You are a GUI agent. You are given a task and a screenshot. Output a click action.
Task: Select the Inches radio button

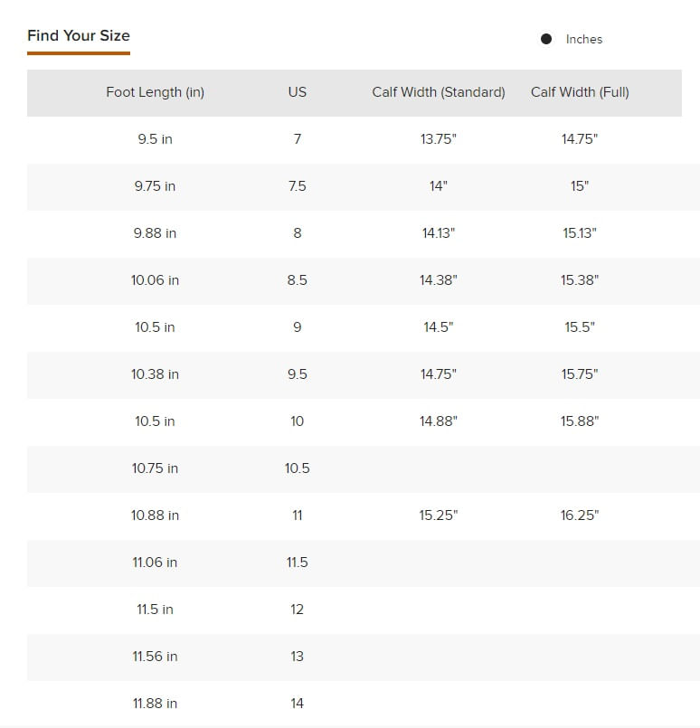tap(546, 39)
